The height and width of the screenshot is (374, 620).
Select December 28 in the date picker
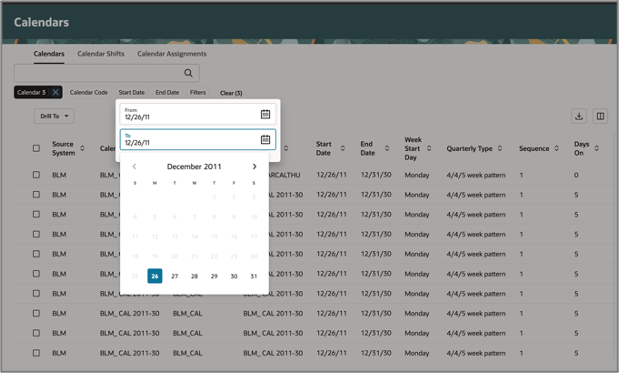tap(194, 276)
